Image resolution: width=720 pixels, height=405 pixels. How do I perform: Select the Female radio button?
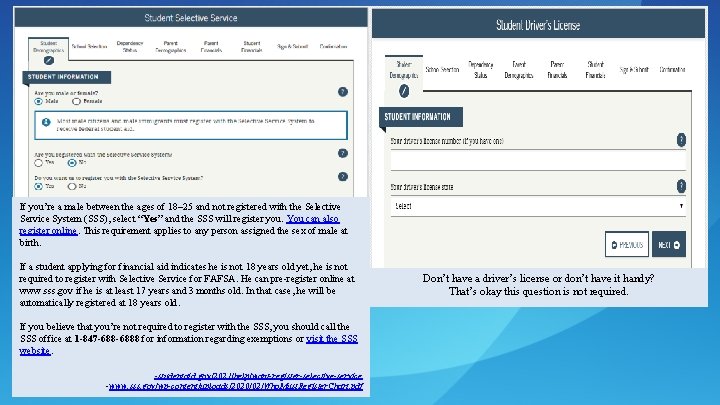pyautogui.click(x=76, y=101)
